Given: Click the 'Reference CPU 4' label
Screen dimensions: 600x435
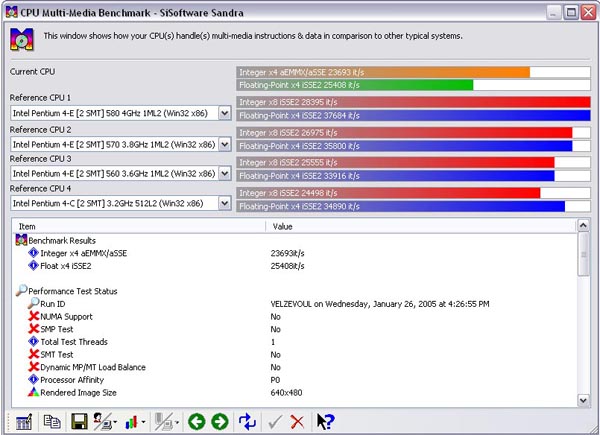Looking at the screenshot, I should click(x=40, y=188).
